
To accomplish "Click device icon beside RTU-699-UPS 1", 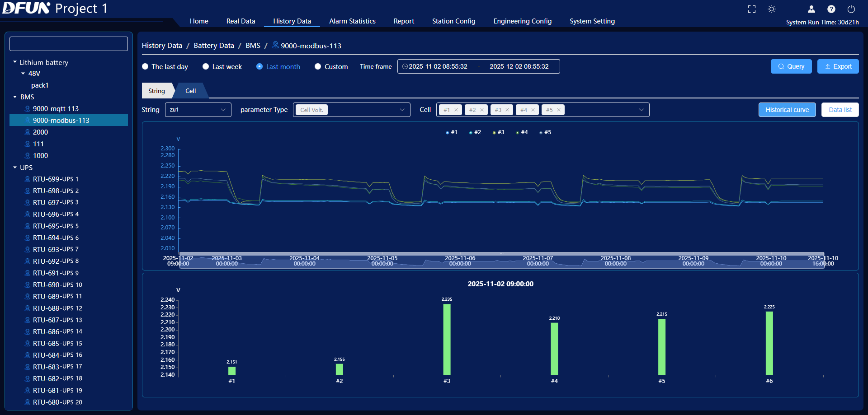I will [x=28, y=179].
